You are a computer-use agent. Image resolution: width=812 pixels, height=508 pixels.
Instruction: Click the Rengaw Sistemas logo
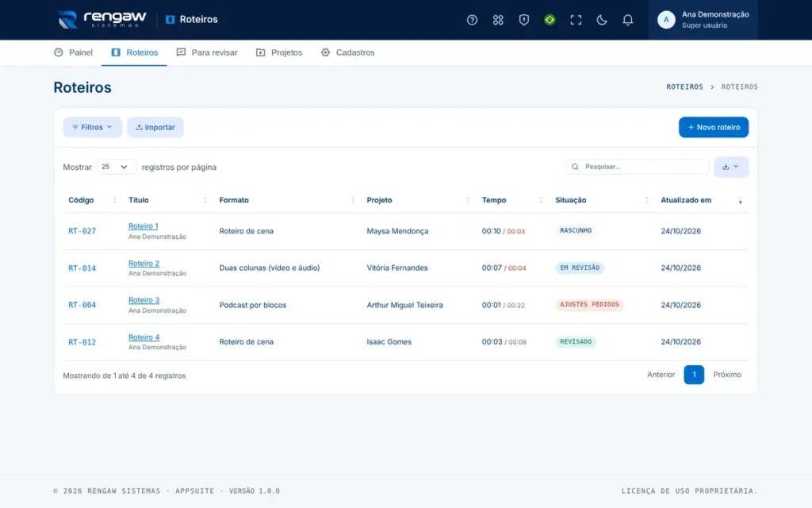[x=102, y=20]
